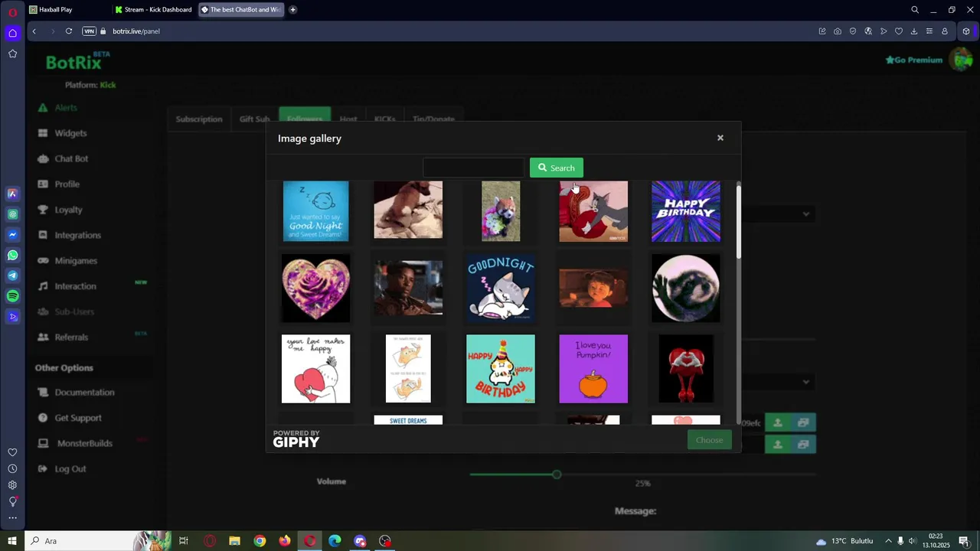Select the 'I love you Pumpkin' GIF

[593, 369]
